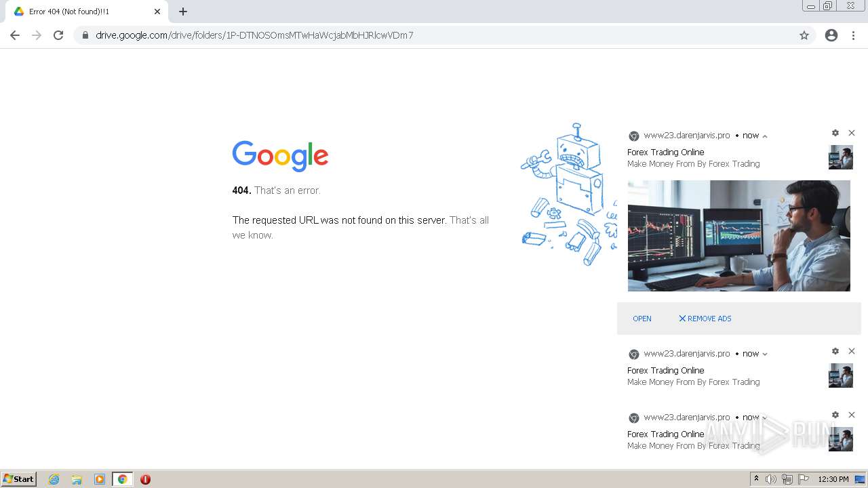Select the Error 404 (Not found) tab

87,12
